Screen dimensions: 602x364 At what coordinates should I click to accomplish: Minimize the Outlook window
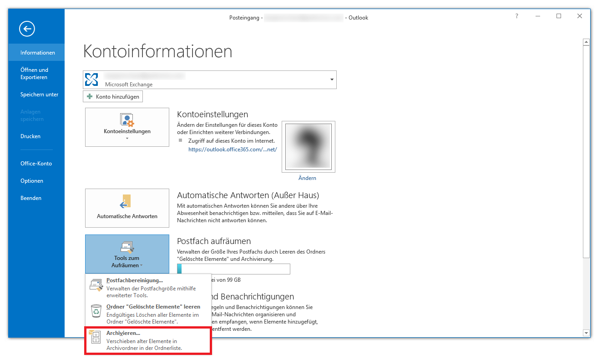coord(538,16)
